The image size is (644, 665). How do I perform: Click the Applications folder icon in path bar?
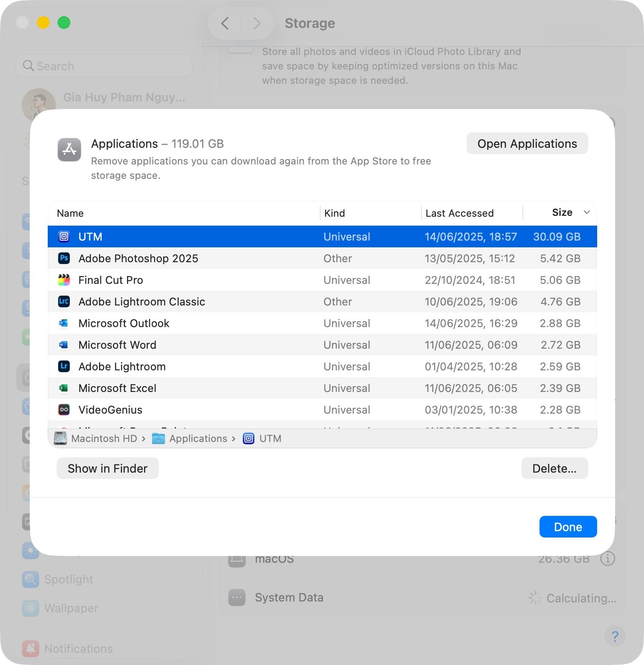click(x=159, y=438)
